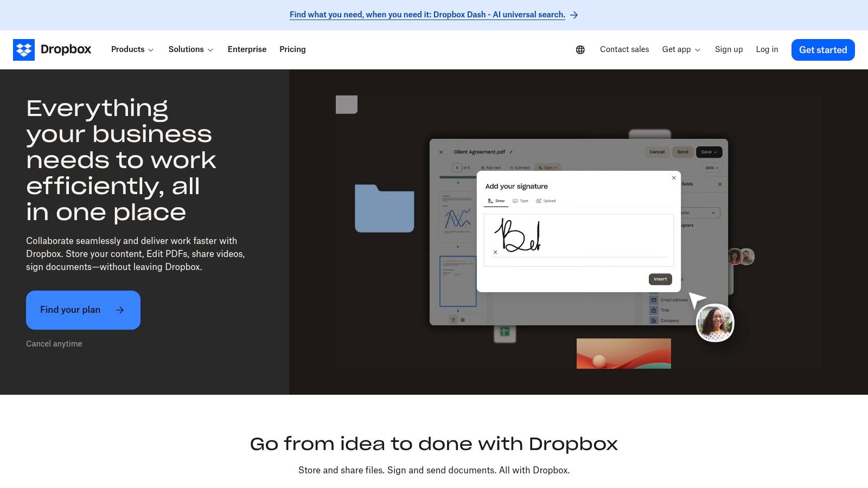Click the 'Go from idea to done with Dropbox' heading
This screenshot has height=488, width=868.
(x=434, y=444)
